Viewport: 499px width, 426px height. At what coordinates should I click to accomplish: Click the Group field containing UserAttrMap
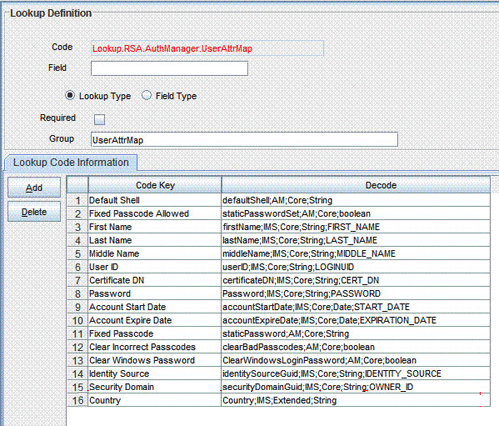[244, 139]
